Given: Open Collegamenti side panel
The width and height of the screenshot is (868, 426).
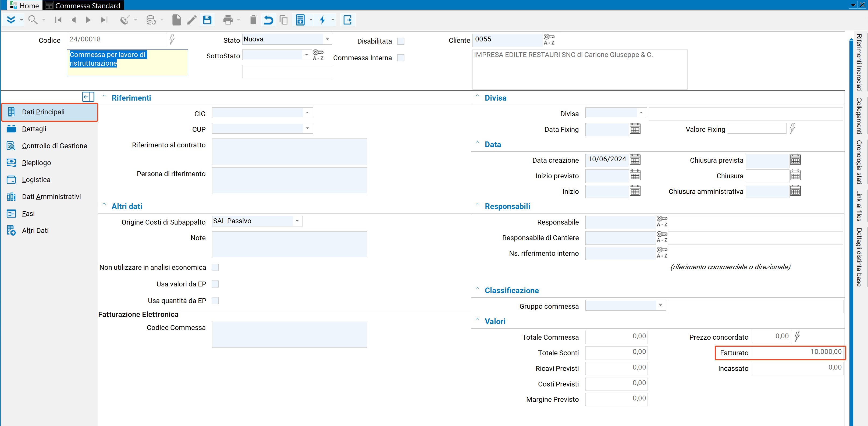Looking at the screenshot, I should tap(859, 116).
